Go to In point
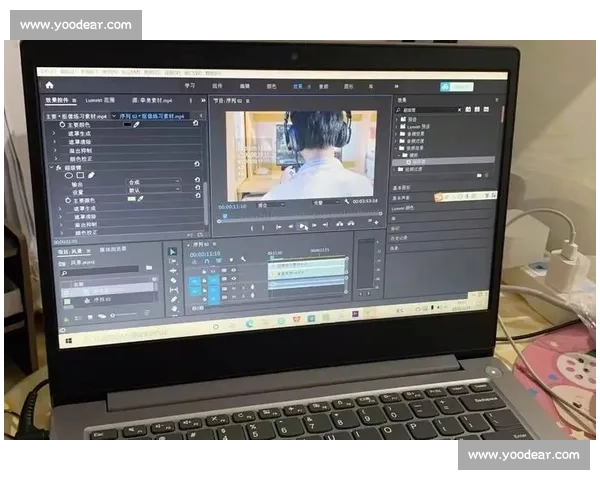 pos(279,227)
